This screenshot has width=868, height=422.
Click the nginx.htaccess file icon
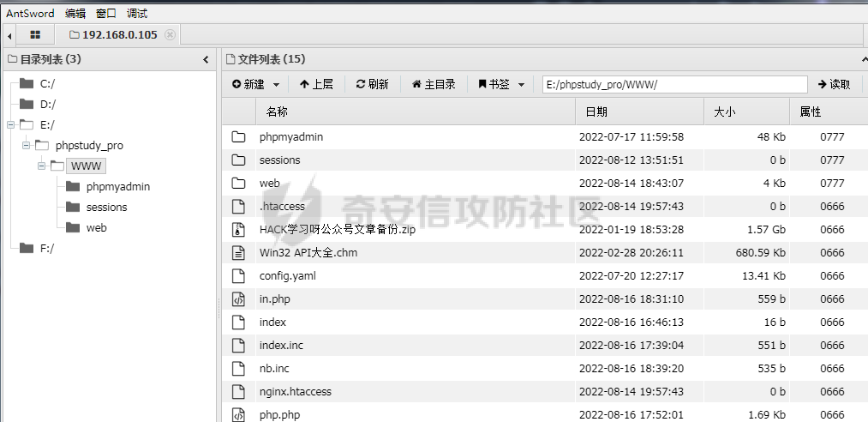coord(238,392)
